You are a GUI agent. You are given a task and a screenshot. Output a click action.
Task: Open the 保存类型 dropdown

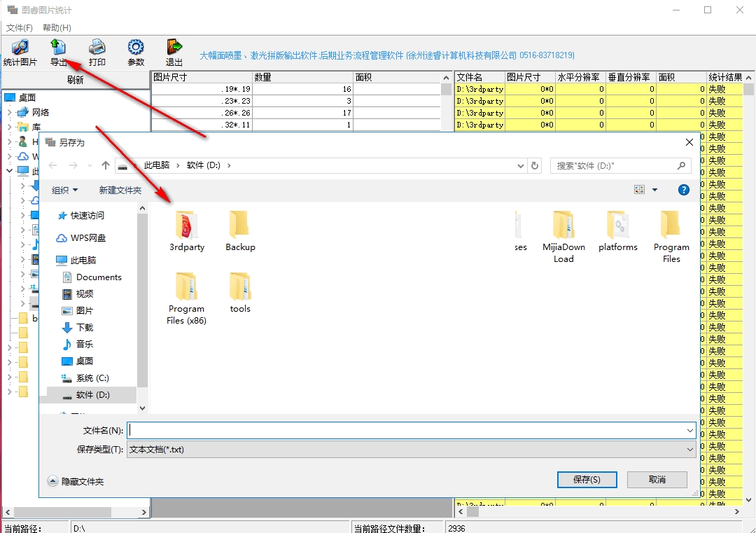[x=690, y=450]
